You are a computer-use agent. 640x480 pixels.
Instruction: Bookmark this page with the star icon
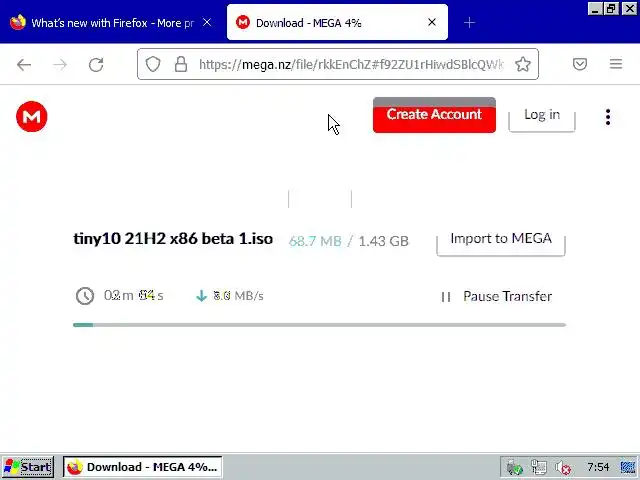[x=523, y=64]
